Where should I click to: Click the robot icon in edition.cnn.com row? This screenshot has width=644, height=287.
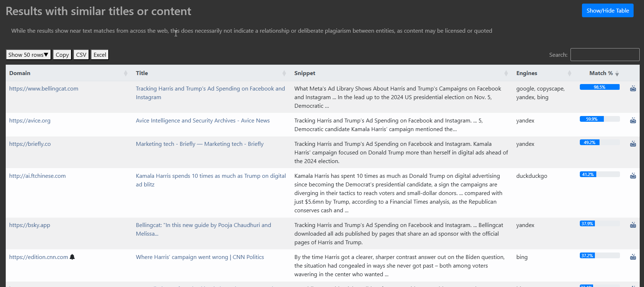[x=633, y=257]
